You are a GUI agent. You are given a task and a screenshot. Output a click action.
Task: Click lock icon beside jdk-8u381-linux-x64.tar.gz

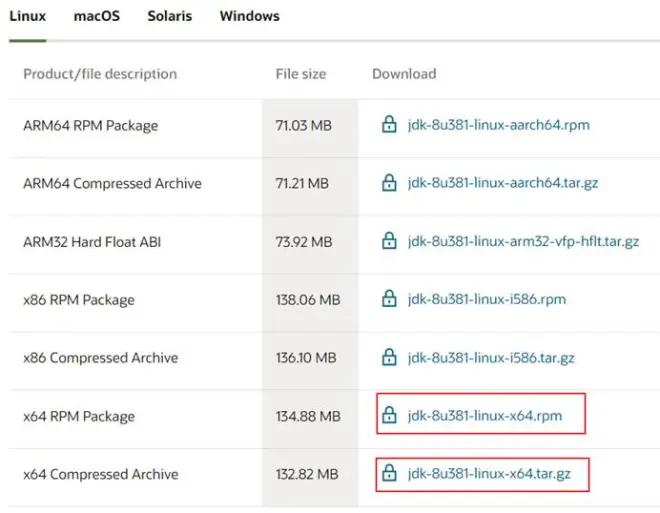[389, 473]
